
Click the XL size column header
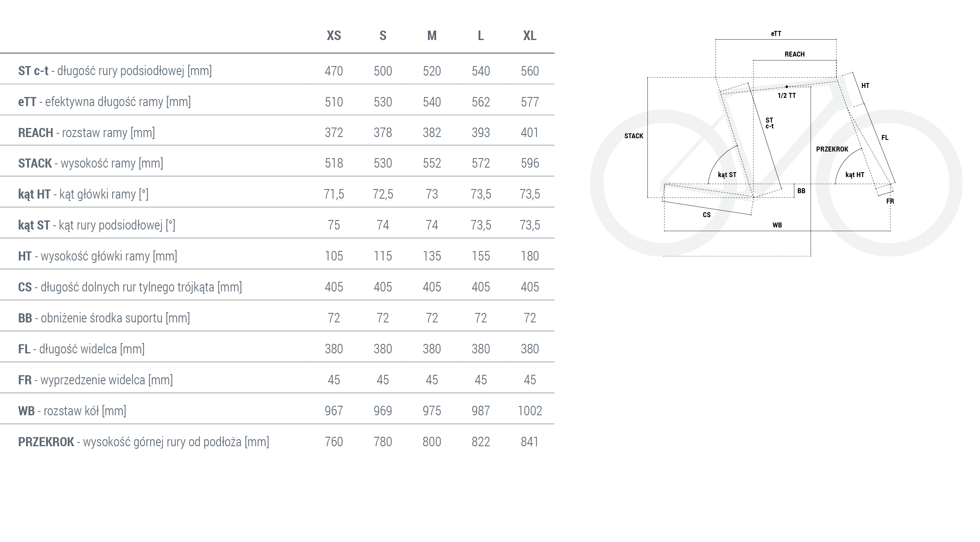pyautogui.click(x=530, y=36)
